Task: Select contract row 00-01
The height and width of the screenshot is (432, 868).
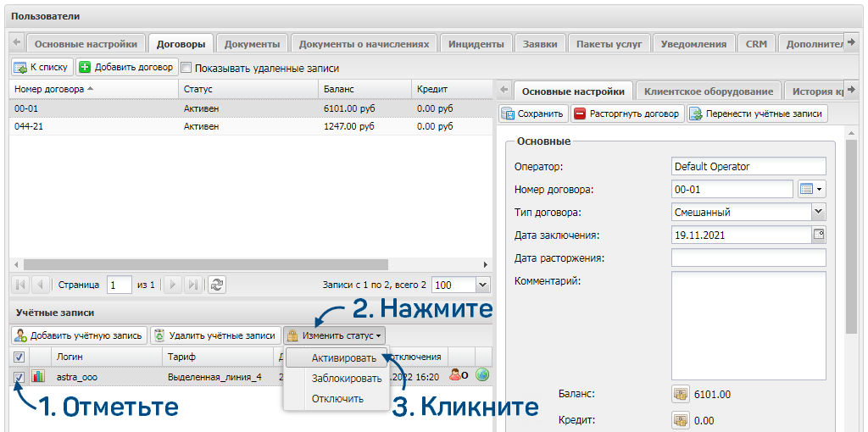Action: point(250,108)
